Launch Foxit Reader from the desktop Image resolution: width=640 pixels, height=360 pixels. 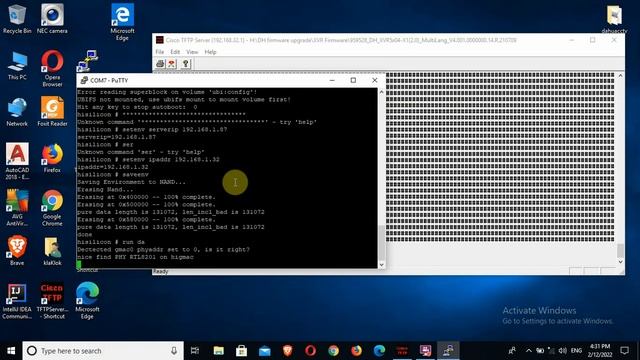[52, 112]
